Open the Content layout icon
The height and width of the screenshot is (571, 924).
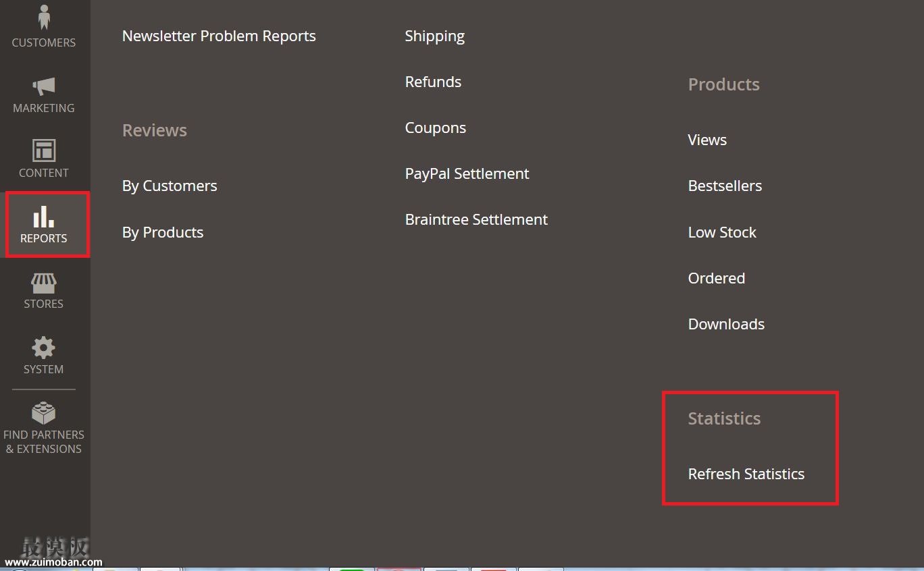point(44,151)
